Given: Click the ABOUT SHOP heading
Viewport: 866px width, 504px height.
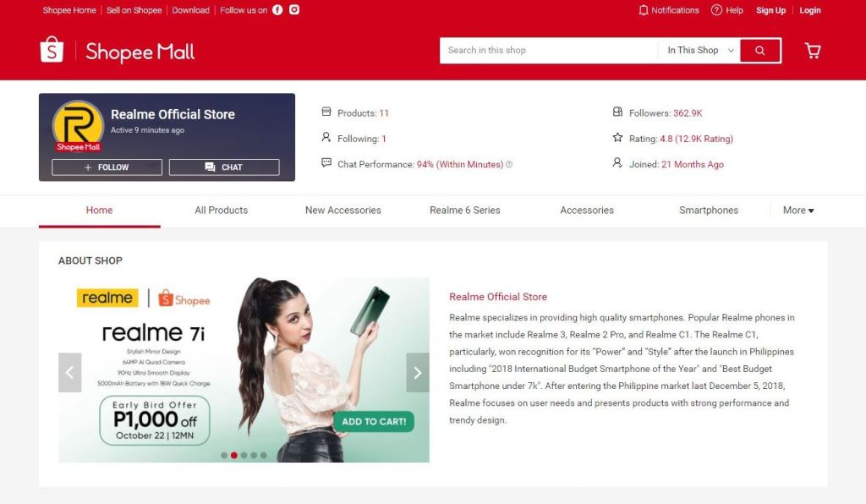Looking at the screenshot, I should click(x=90, y=260).
